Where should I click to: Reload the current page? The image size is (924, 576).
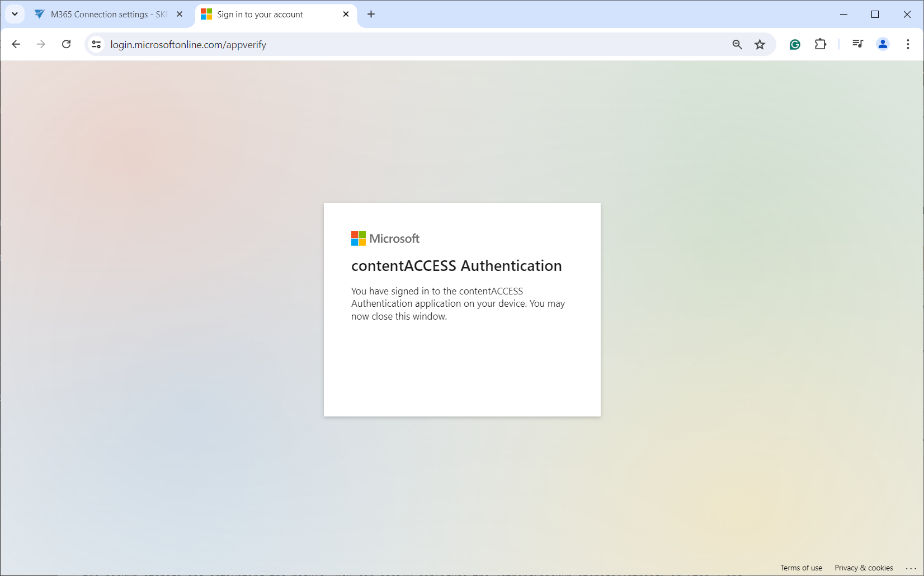coord(66,44)
